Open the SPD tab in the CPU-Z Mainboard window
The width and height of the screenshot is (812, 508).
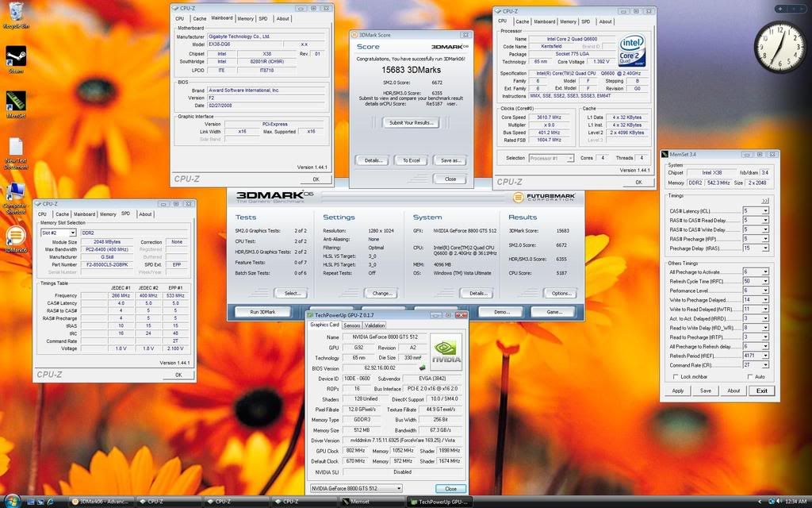pos(263,19)
